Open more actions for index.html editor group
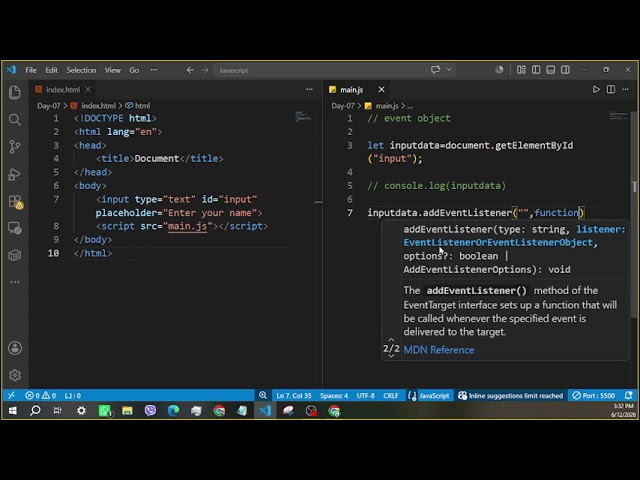The image size is (640, 480). (309, 89)
